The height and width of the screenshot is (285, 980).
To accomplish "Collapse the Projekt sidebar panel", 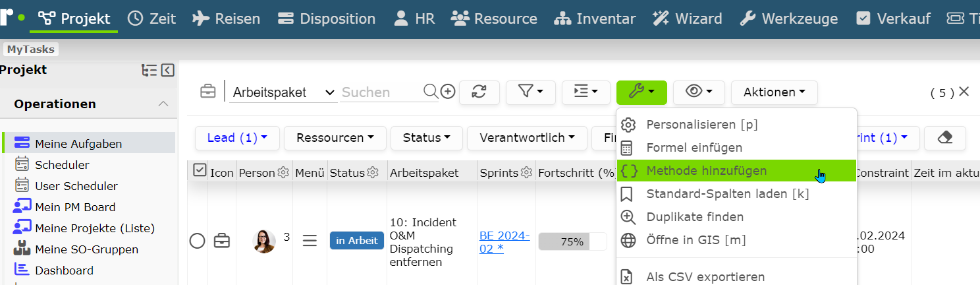I will (x=167, y=71).
